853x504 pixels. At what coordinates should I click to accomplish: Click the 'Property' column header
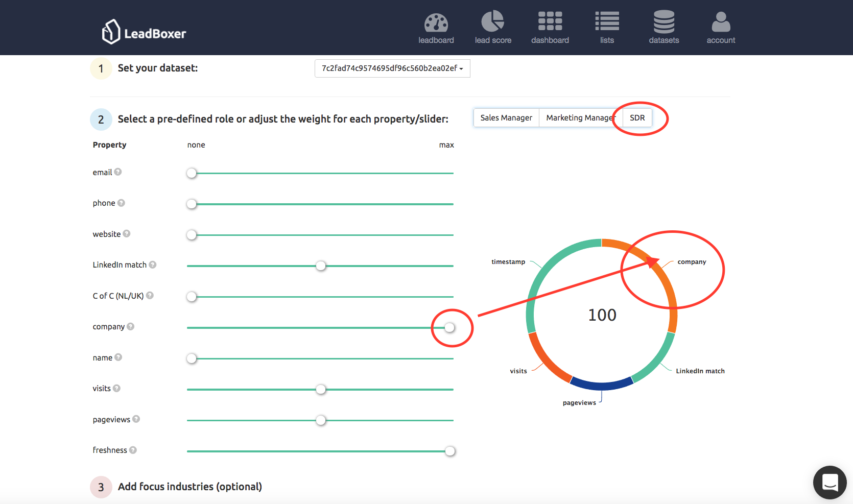tap(109, 145)
